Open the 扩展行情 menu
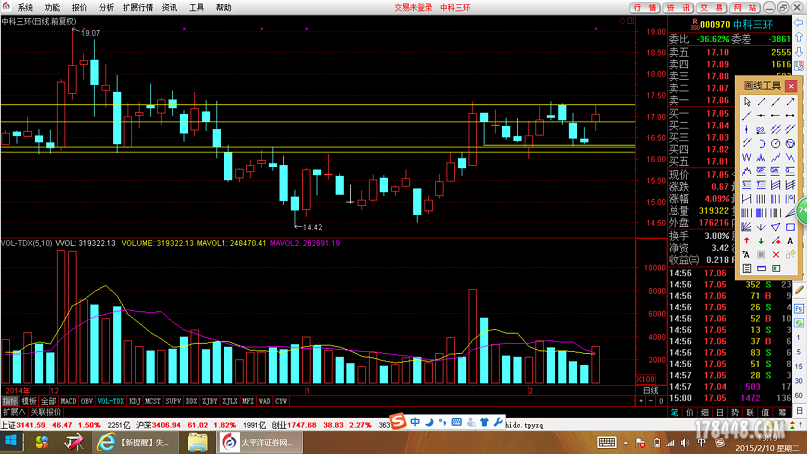 tap(137, 7)
